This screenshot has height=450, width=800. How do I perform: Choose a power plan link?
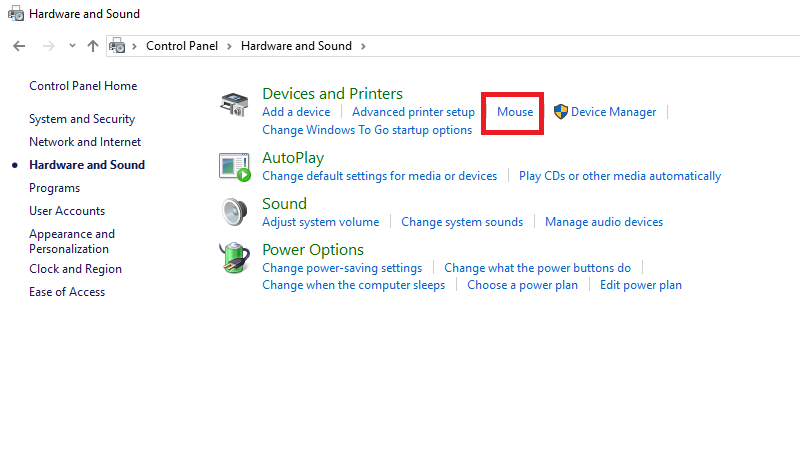click(x=522, y=285)
